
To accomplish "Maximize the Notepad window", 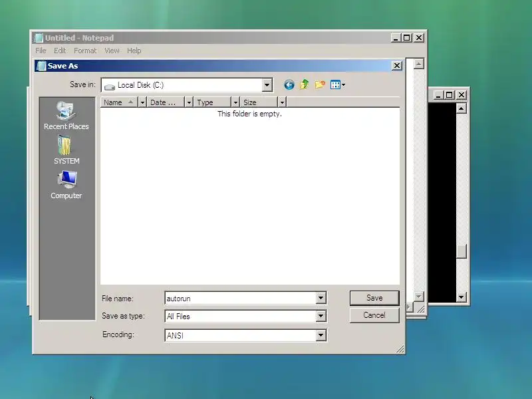I will (x=407, y=38).
